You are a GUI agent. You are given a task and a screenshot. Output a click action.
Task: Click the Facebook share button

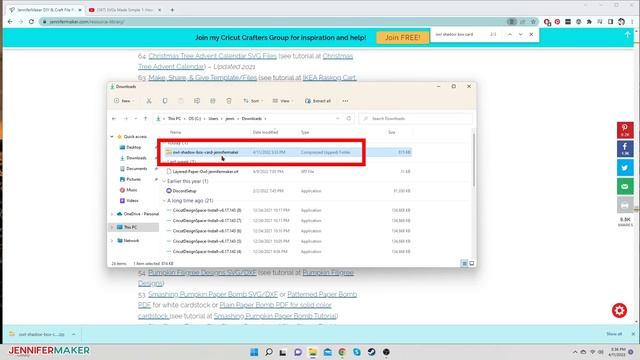click(x=625, y=149)
